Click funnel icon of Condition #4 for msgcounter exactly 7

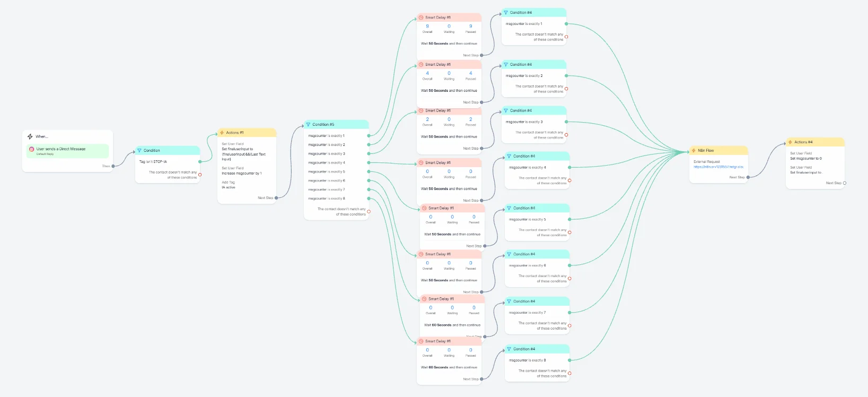tap(509, 301)
